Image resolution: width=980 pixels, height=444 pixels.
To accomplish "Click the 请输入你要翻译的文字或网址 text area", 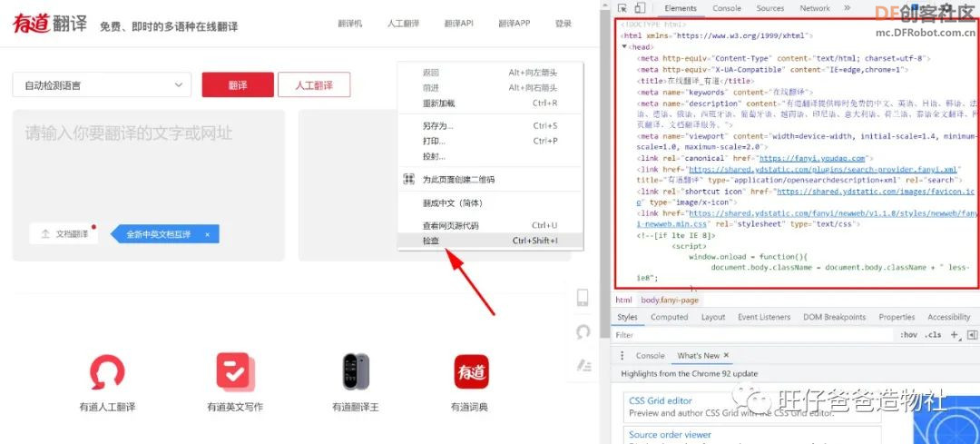I will (148, 185).
